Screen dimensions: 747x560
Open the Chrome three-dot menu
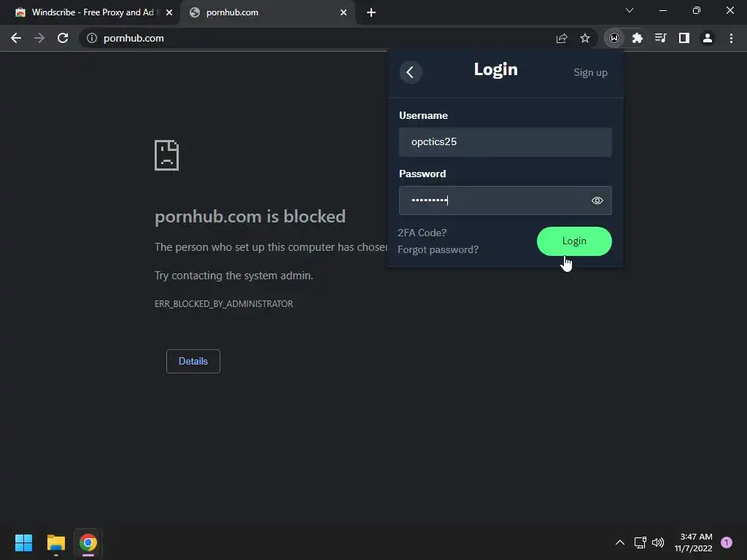(x=731, y=38)
